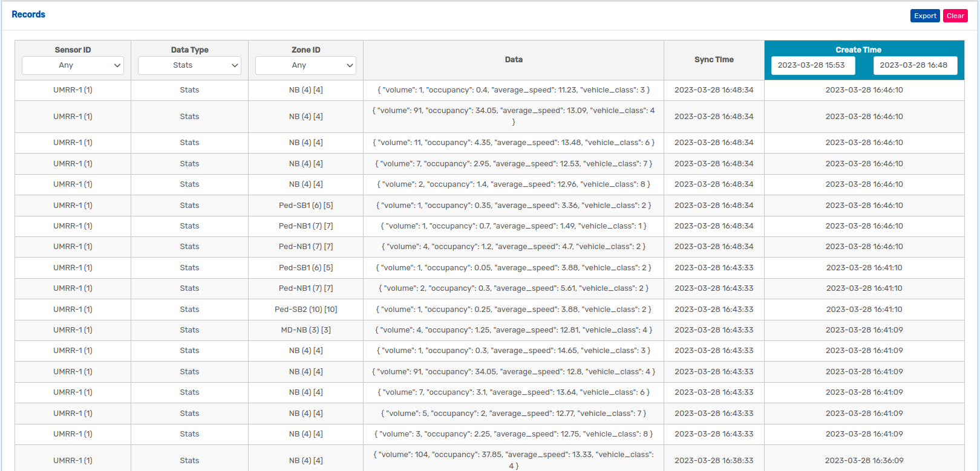Click the Sensor ID column label
This screenshot has height=471, width=980.
73,50
